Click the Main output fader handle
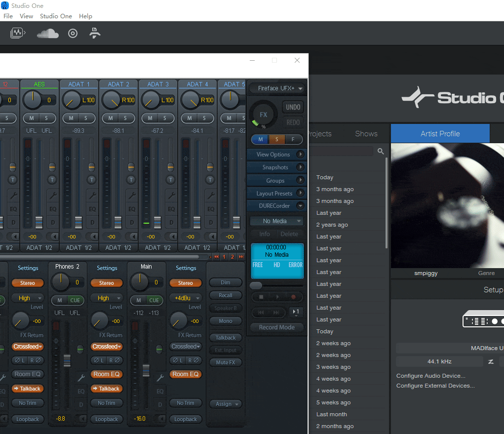The image size is (504, 434). [x=146, y=371]
